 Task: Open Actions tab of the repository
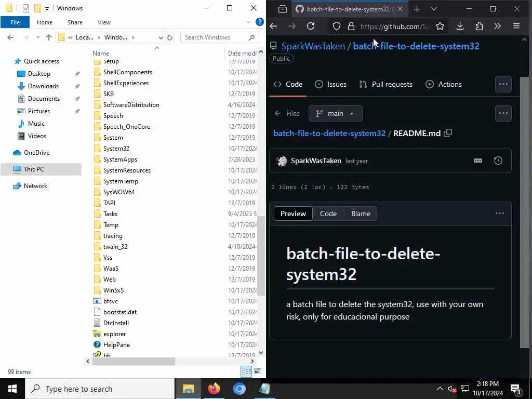pos(444,84)
